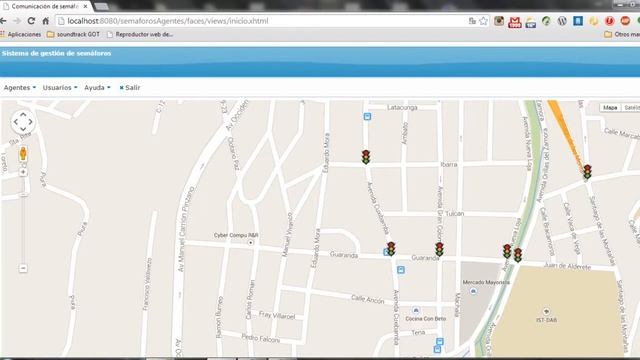640x360 pixels.
Task: Click the address bar URL field
Action: pos(261,21)
